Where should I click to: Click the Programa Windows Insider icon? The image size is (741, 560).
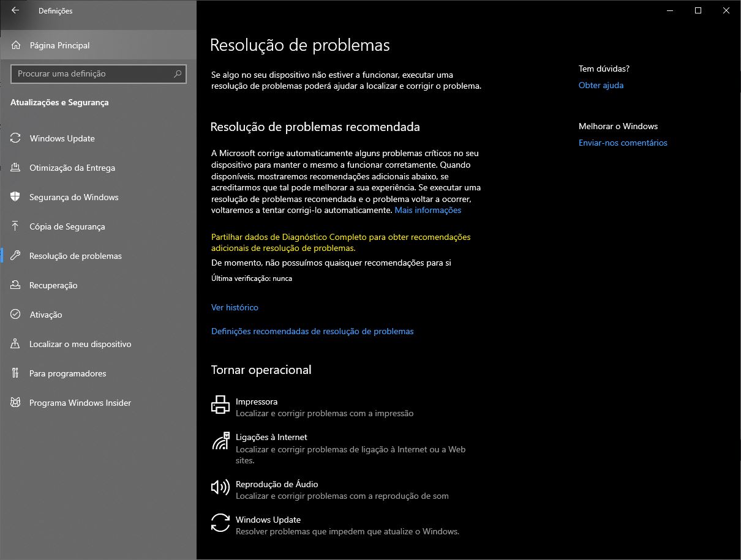click(15, 403)
